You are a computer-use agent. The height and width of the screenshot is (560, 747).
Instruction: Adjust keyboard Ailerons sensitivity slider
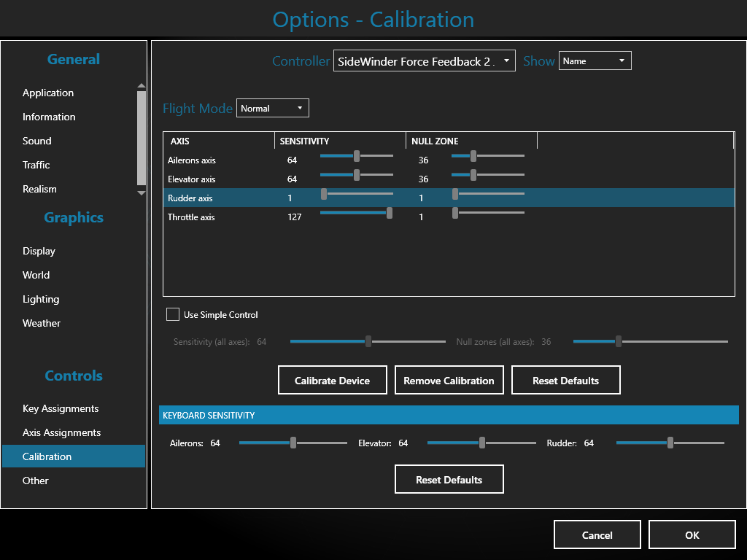(293, 443)
